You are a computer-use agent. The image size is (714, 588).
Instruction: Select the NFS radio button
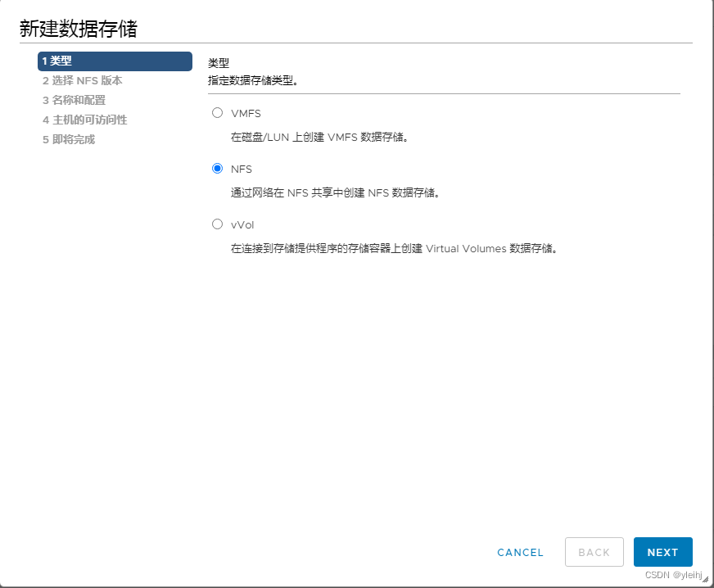click(x=217, y=168)
